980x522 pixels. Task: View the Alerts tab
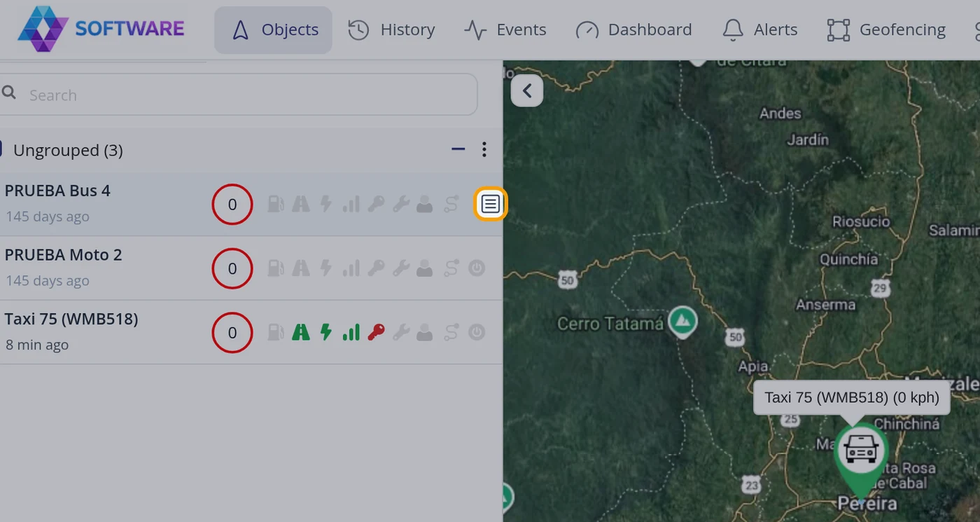coord(760,30)
